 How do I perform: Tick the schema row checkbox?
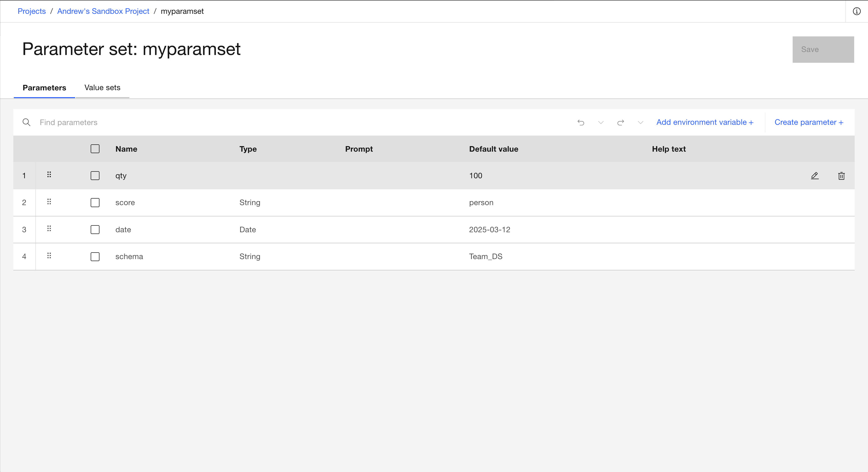click(95, 256)
